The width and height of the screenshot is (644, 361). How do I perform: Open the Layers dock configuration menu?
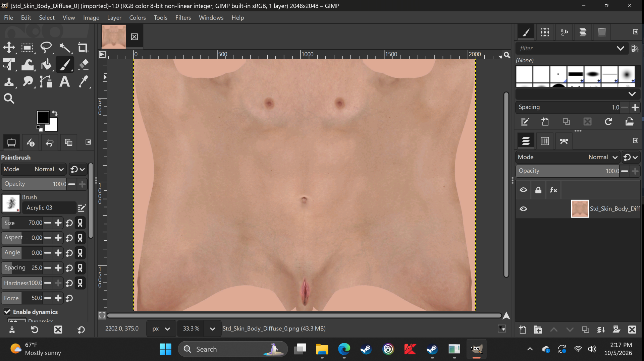[636, 141]
